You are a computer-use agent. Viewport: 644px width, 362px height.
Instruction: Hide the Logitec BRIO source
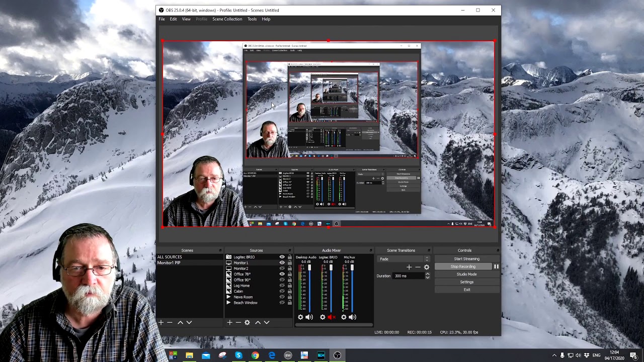(282, 257)
